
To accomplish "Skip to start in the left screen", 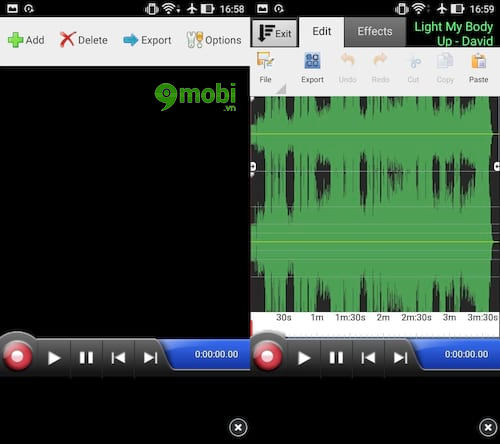I will (x=118, y=358).
